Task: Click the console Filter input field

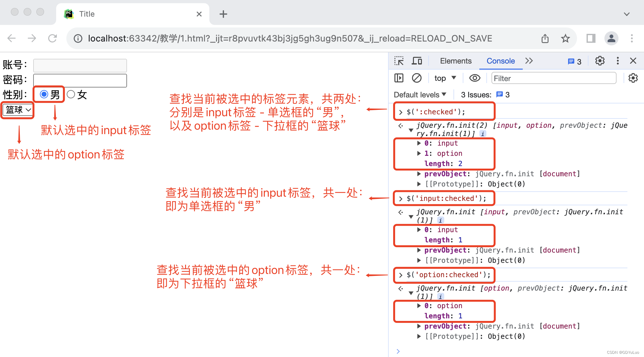Action: pos(553,78)
